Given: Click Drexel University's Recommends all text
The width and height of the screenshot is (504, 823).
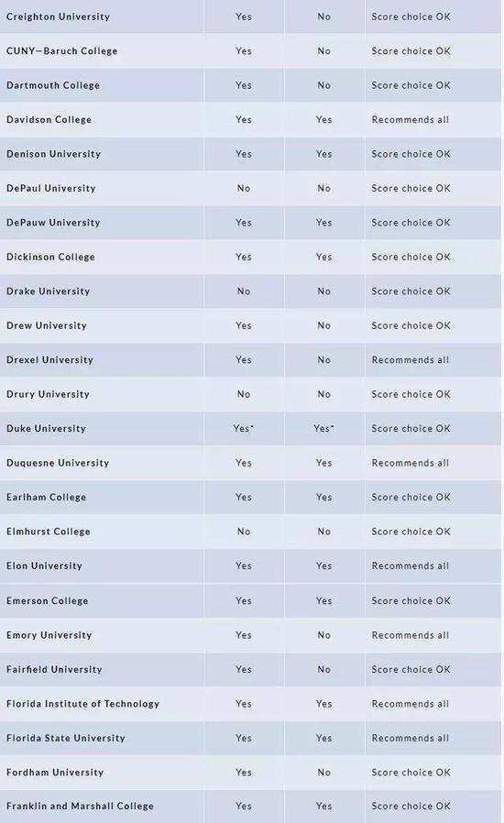Looking at the screenshot, I should coord(411,360).
